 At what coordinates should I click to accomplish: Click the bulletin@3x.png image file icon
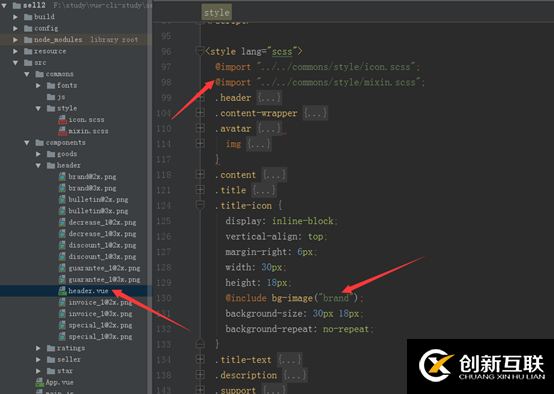tap(62, 211)
